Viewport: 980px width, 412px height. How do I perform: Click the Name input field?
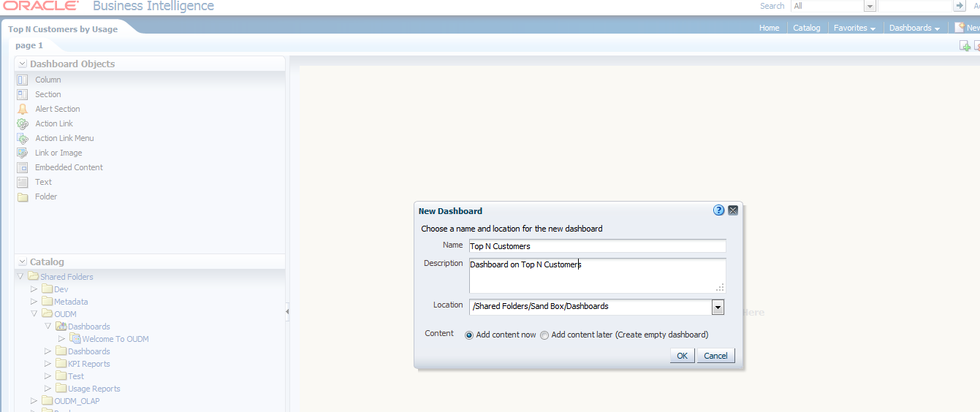pos(597,246)
